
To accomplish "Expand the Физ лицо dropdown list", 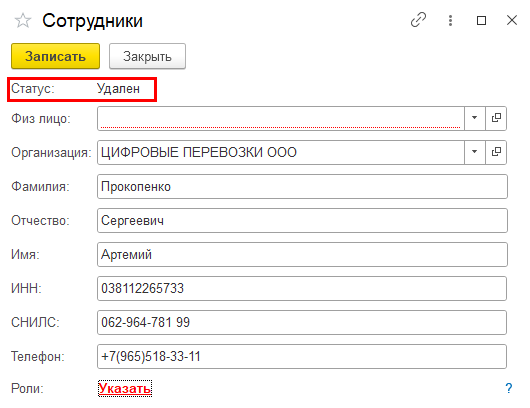I will [x=475, y=118].
